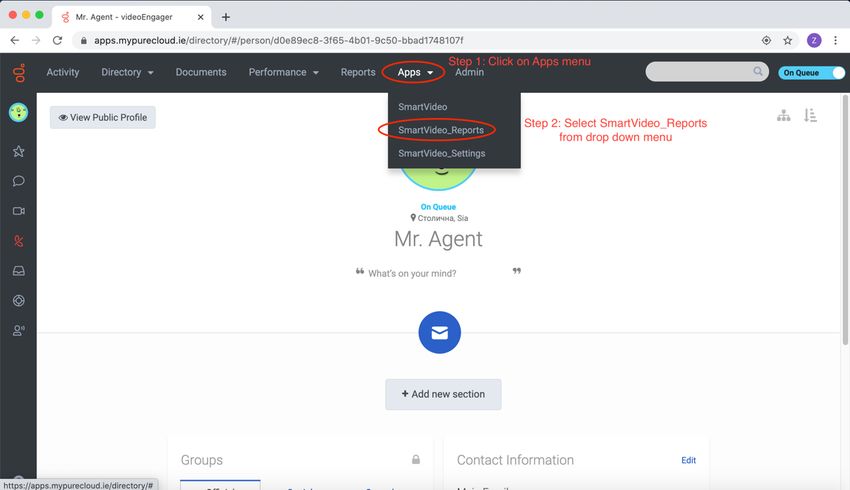Open the lifebuoy Interactions icon in sidebar
Screen dimensions: 850x490
click(18, 300)
